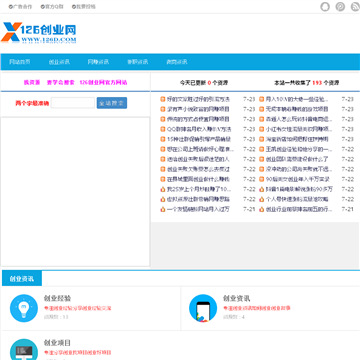
Task: Open 个人号快速涨粉 article link
Action: [x=297, y=199]
